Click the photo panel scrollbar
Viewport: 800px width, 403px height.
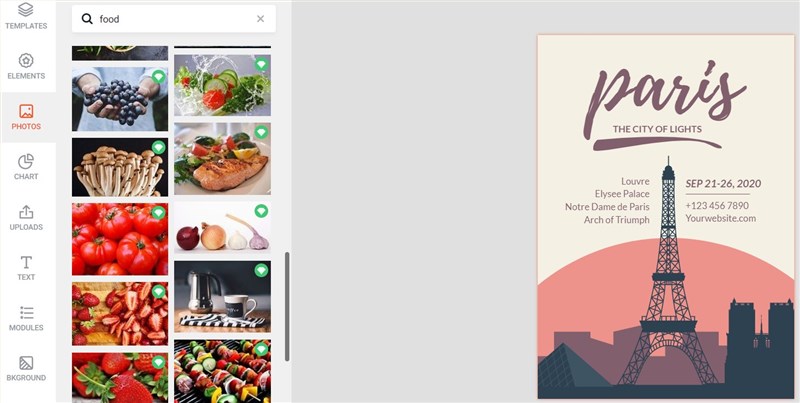coord(287,307)
